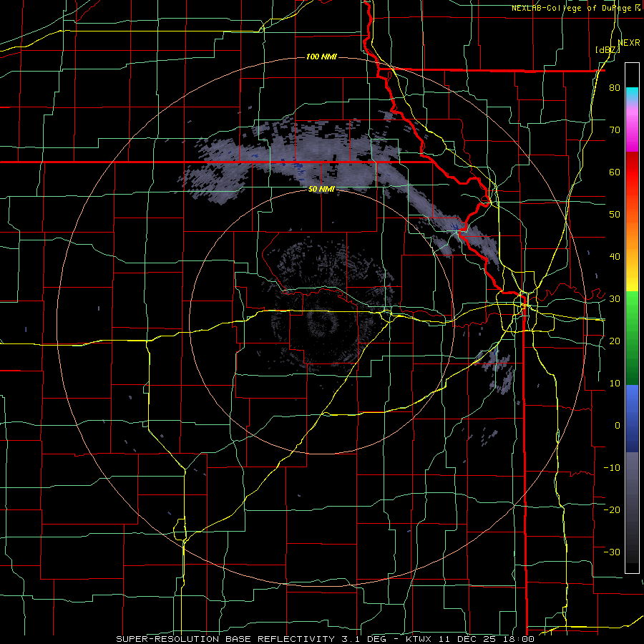
Task: Click the 20 value on dBZ scale
Action: pos(615,341)
